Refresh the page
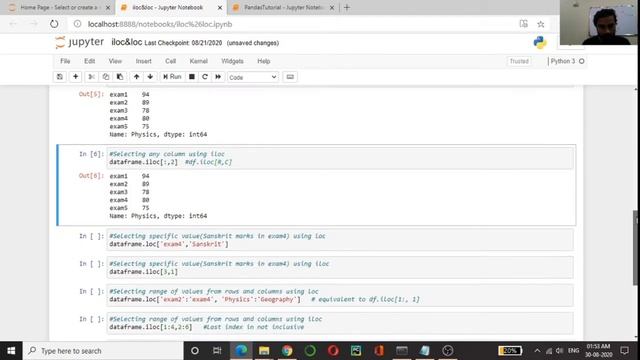This screenshot has height=360, width=640. pyautogui.click(x=54, y=24)
